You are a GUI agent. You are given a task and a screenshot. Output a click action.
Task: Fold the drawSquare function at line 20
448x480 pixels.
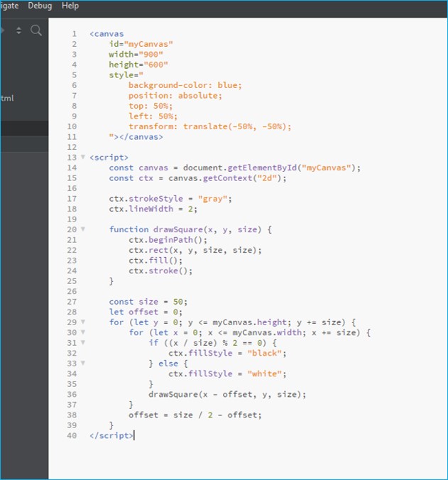(x=83, y=229)
